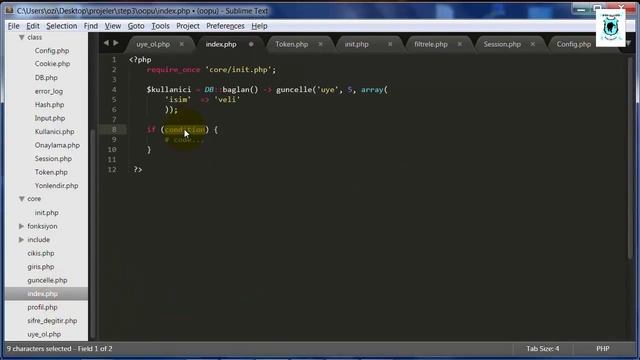Click the Sublime Text title bar icon
The image size is (640, 360).
(x=9, y=11)
